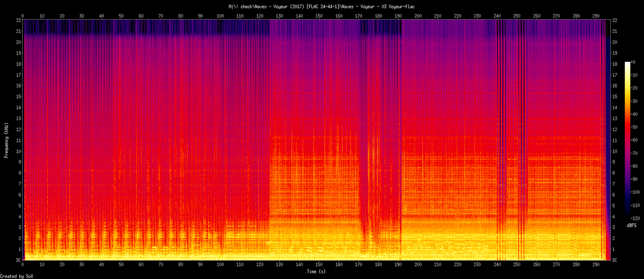Screen dimensions: 644x279
Task: Click '0' at the lower time axis start
Action: 23,264
